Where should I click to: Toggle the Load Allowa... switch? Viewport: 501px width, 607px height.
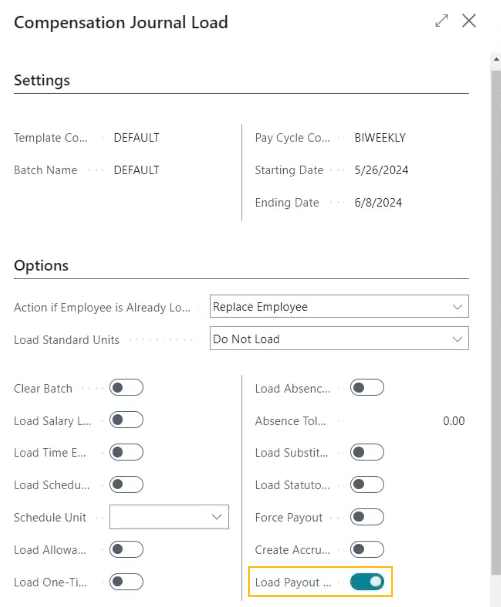click(x=126, y=549)
